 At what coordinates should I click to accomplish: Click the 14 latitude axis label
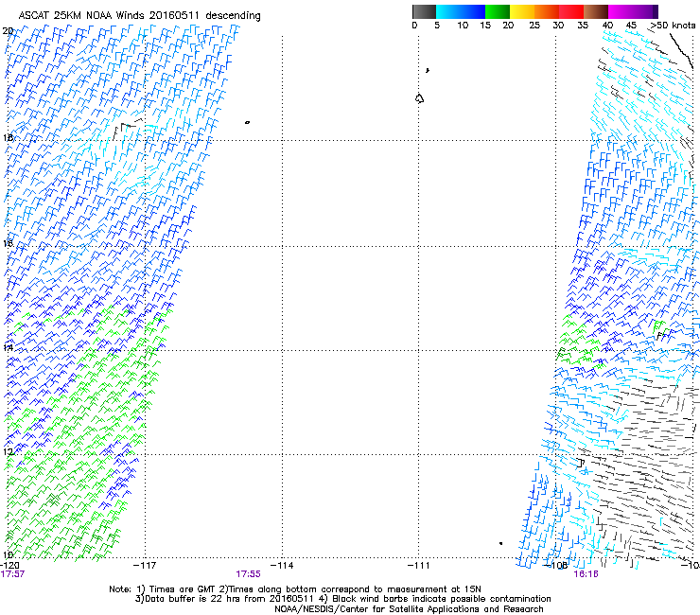(x=8, y=347)
